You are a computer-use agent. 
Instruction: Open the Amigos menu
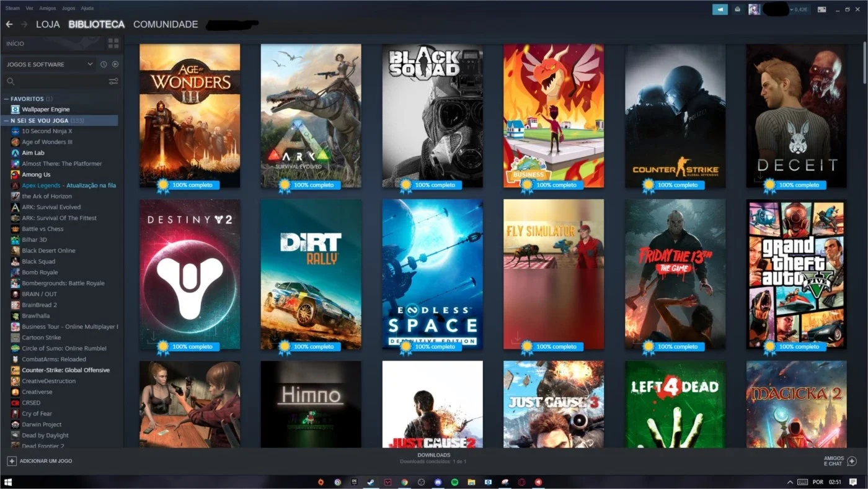(47, 9)
